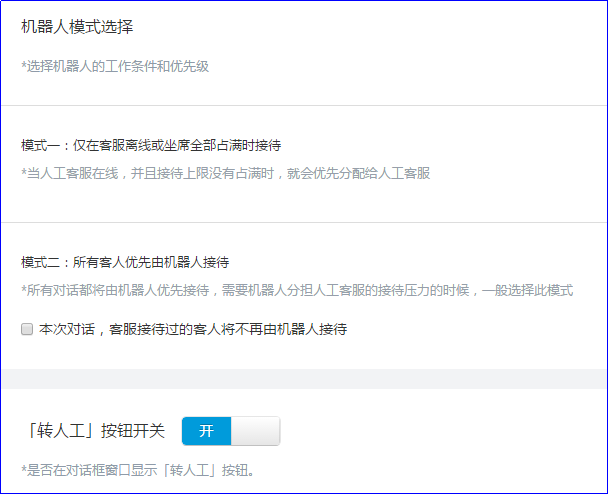Click the white off side of switch
This screenshot has width=608, height=495.
[x=255, y=431]
